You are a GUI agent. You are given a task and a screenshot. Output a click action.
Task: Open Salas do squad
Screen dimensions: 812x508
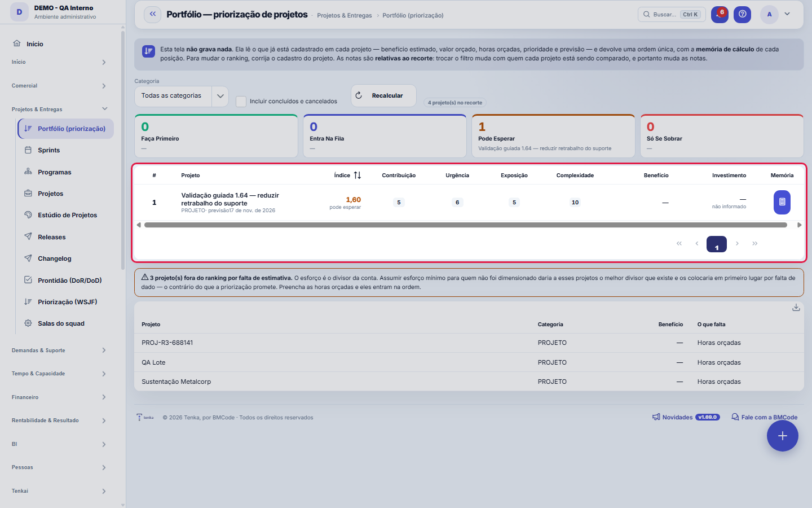[x=66, y=323]
